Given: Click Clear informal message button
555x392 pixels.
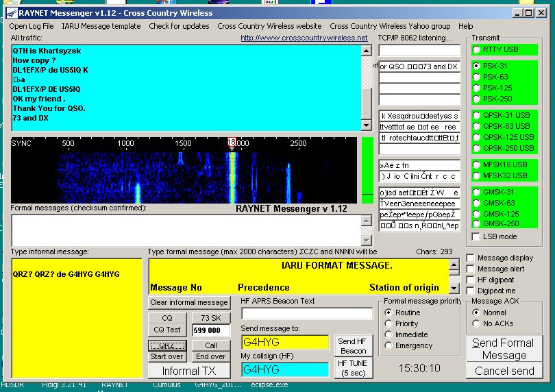Looking at the screenshot, I should (189, 302).
